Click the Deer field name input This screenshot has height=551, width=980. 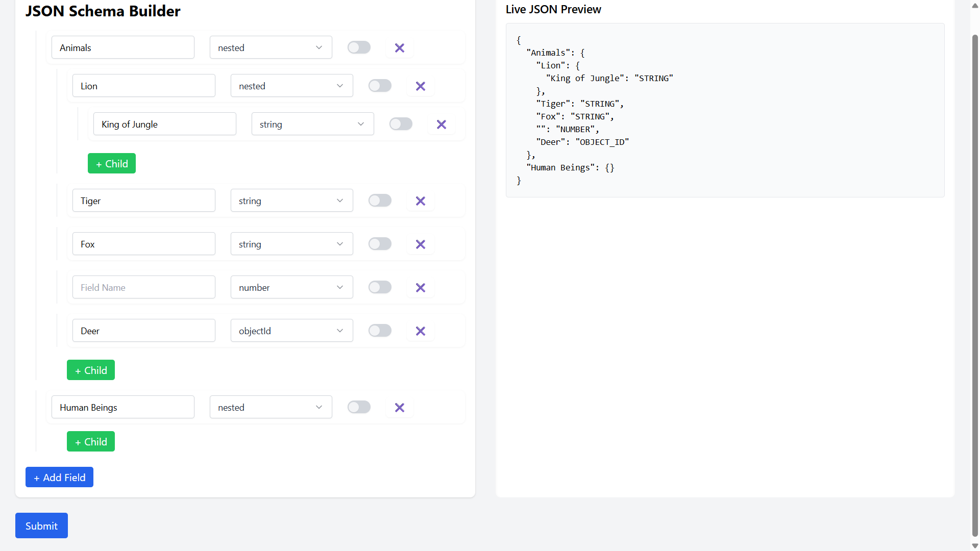(144, 331)
